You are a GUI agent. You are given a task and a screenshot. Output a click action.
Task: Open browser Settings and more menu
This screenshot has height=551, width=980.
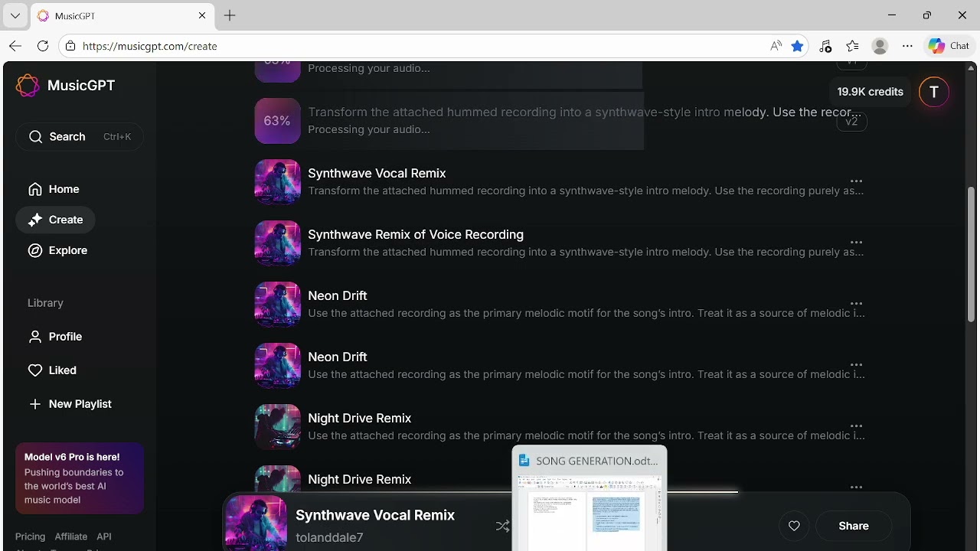pyautogui.click(x=907, y=46)
